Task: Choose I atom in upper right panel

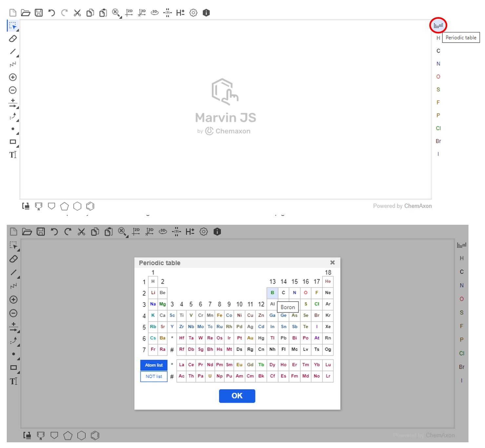Action: [438, 154]
